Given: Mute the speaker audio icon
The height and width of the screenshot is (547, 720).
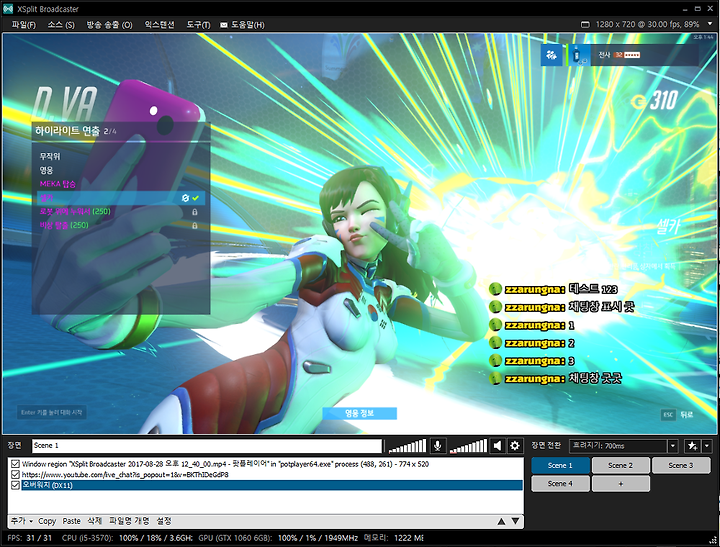Looking at the screenshot, I should (498, 445).
